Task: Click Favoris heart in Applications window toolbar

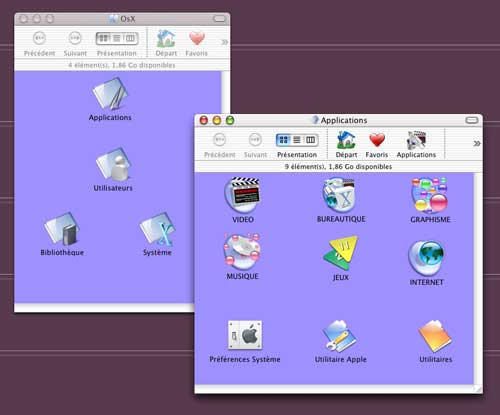Action: click(377, 140)
